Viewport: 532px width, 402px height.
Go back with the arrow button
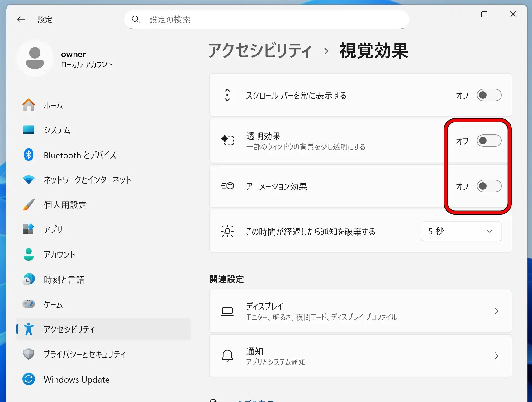pyautogui.click(x=21, y=19)
